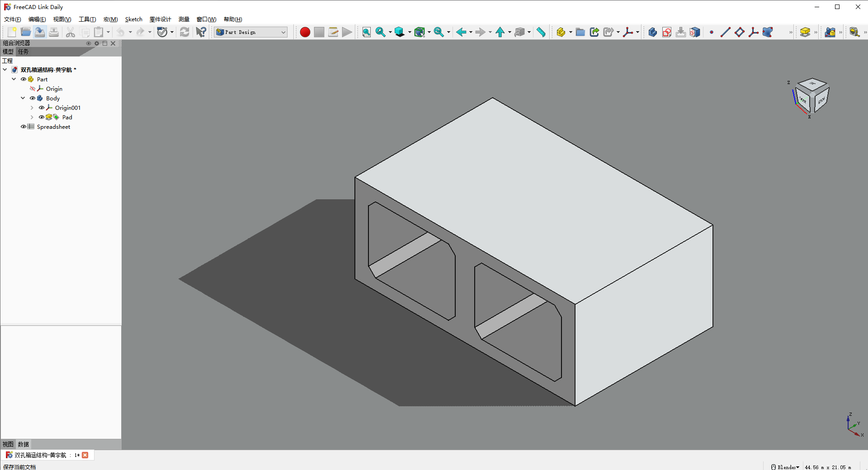The width and height of the screenshot is (868, 470).
Task: Expand the Origin001 tree node
Action: [32, 108]
